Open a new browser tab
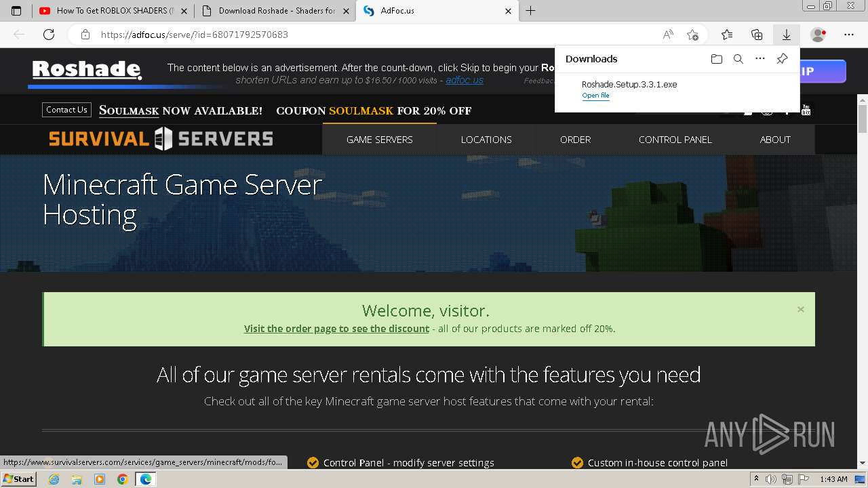 [531, 11]
